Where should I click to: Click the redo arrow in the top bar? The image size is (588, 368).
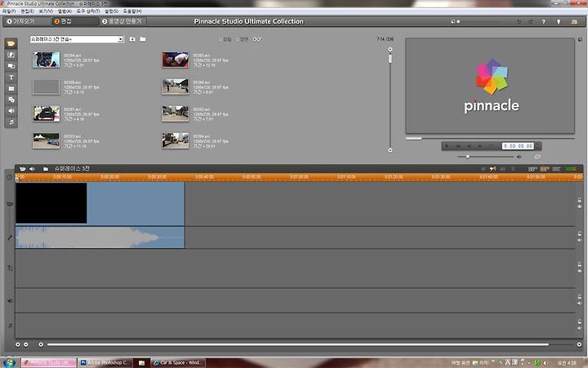pyautogui.click(x=531, y=22)
